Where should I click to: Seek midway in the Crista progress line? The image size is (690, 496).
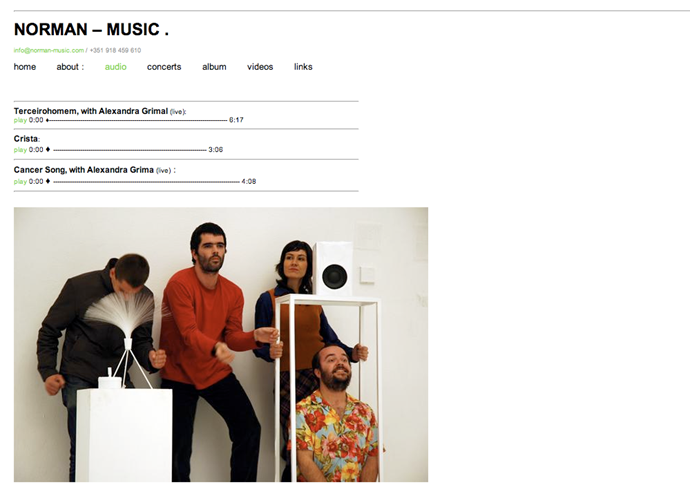(130, 150)
